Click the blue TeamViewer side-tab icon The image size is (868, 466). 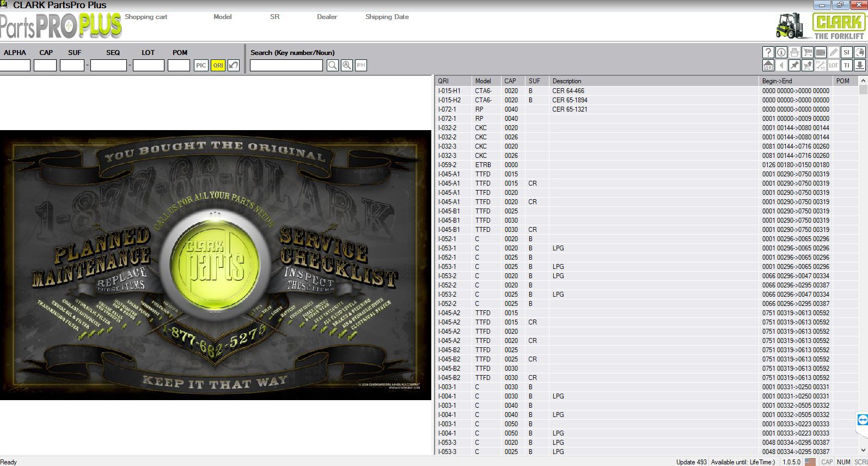pyautogui.click(x=863, y=420)
